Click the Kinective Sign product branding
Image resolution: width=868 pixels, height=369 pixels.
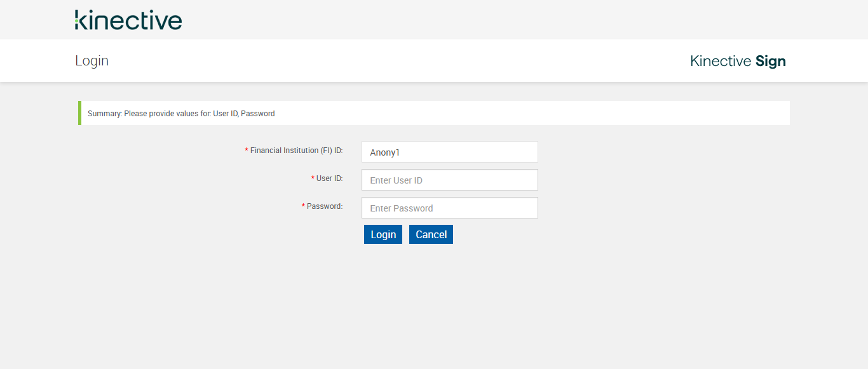(738, 61)
